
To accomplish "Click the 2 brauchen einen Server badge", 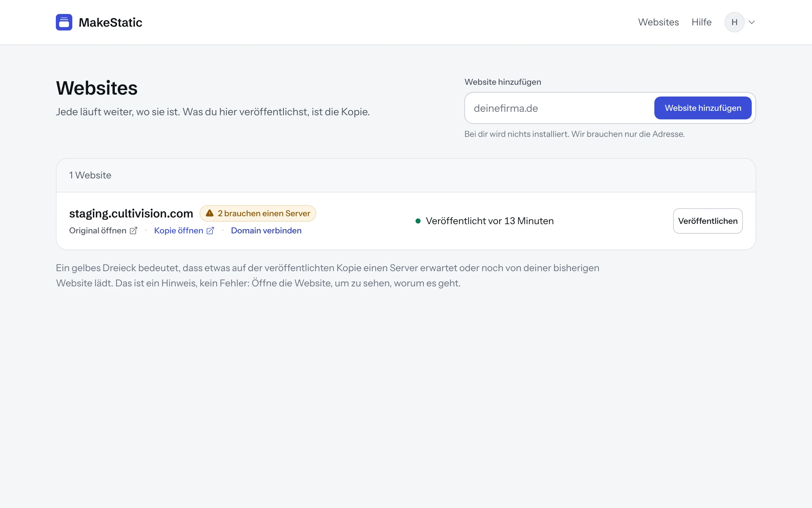I will click(x=258, y=213).
